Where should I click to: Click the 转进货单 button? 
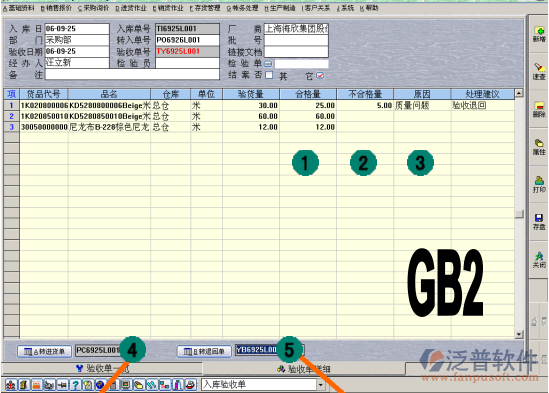pos(44,351)
